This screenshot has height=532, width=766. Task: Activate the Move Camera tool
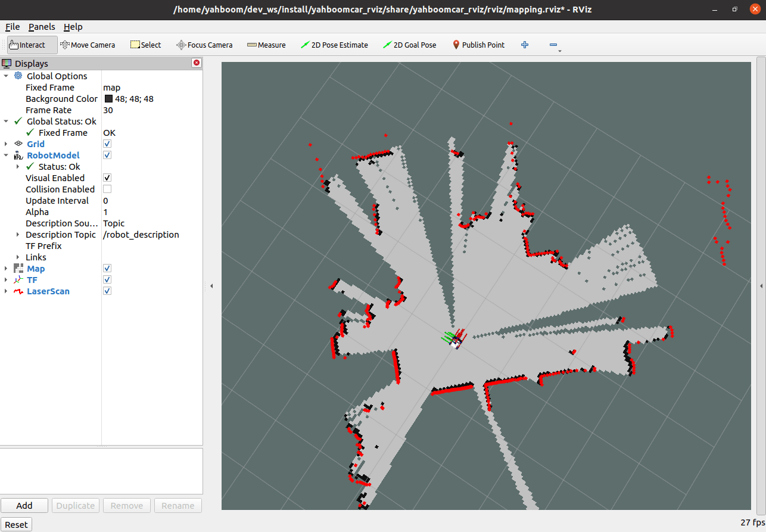88,45
